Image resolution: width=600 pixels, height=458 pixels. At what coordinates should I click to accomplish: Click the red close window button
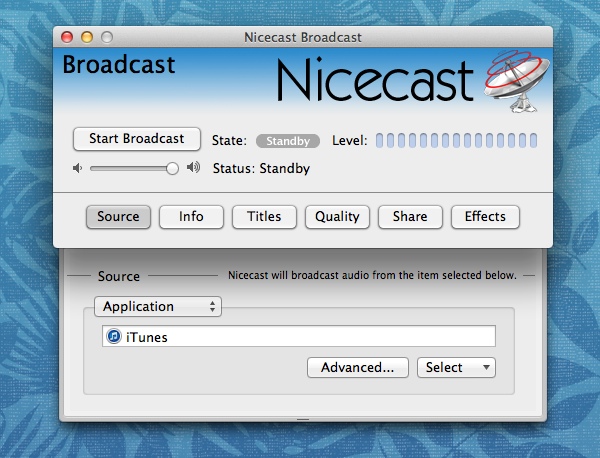pos(67,37)
